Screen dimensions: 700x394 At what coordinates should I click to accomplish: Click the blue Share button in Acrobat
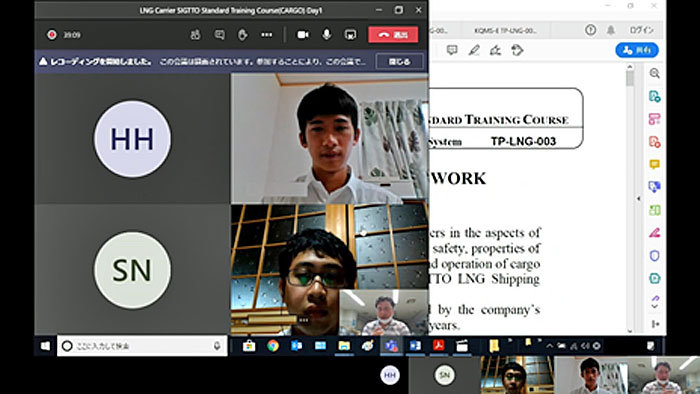pyautogui.click(x=637, y=50)
